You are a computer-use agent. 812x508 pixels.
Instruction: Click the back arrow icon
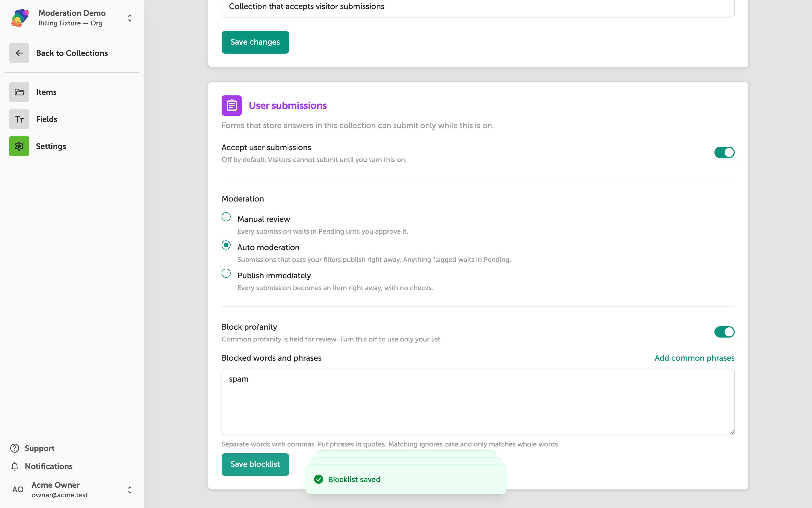(19, 53)
